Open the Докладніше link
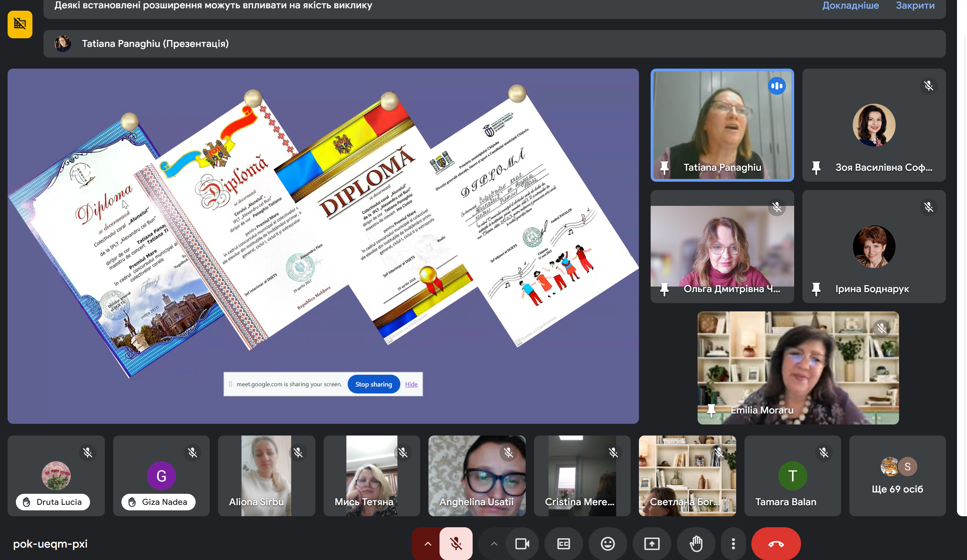The width and height of the screenshot is (967, 560). click(x=850, y=6)
